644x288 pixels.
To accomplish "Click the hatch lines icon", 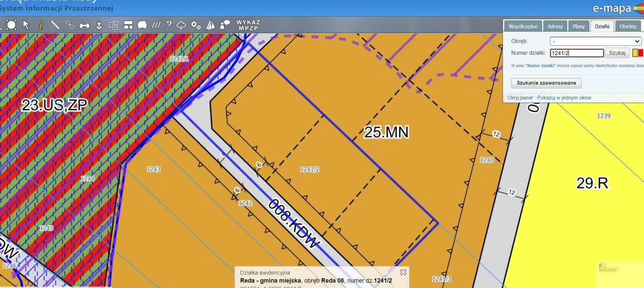I will 156,25.
